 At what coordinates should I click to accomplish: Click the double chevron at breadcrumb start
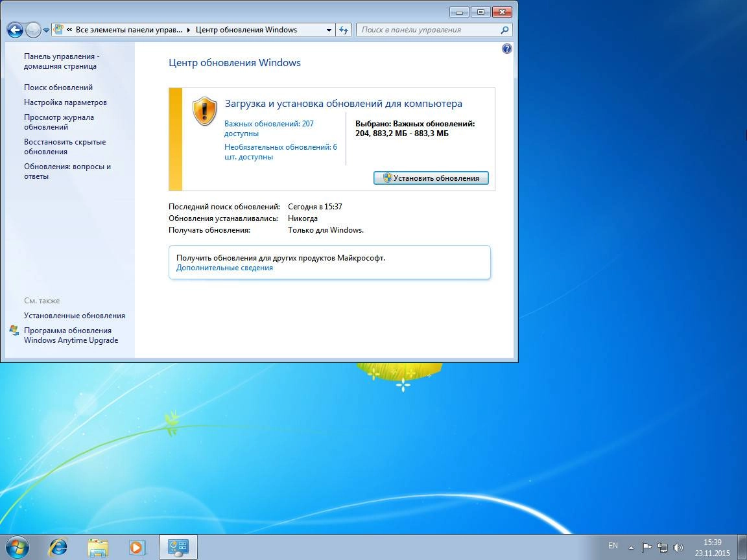69,30
